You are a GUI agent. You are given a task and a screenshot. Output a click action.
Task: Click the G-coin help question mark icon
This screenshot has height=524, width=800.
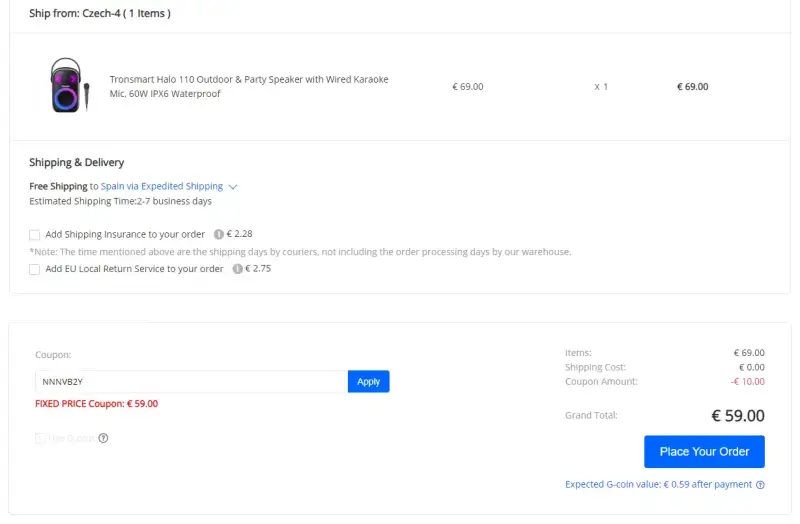pyautogui.click(x=103, y=438)
